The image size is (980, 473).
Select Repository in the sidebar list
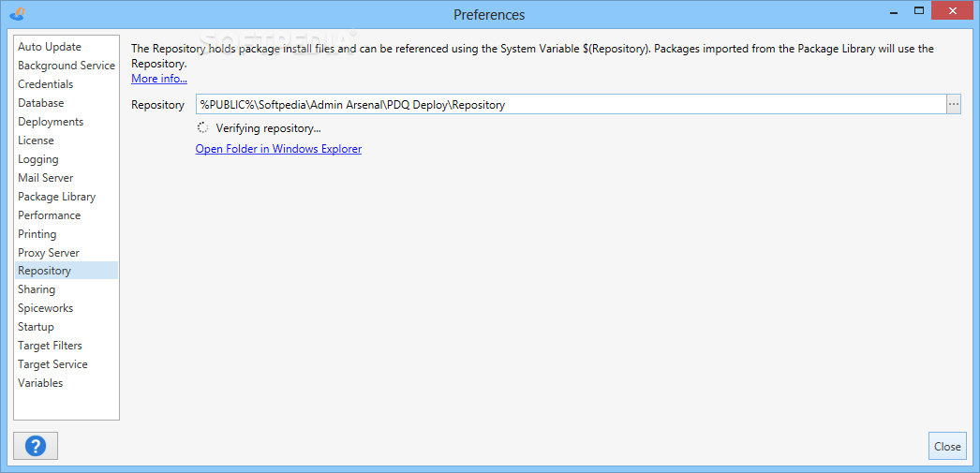[x=67, y=271]
